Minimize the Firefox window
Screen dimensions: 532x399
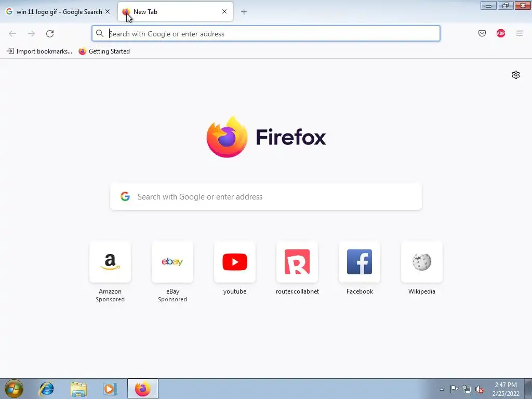coord(488,5)
